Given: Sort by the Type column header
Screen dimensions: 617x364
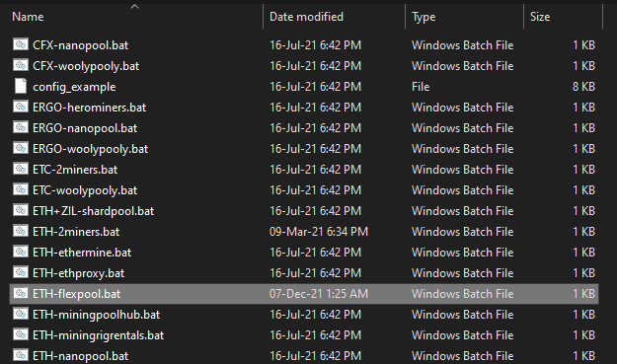Looking at the screenshot, I should click(424, 17).
